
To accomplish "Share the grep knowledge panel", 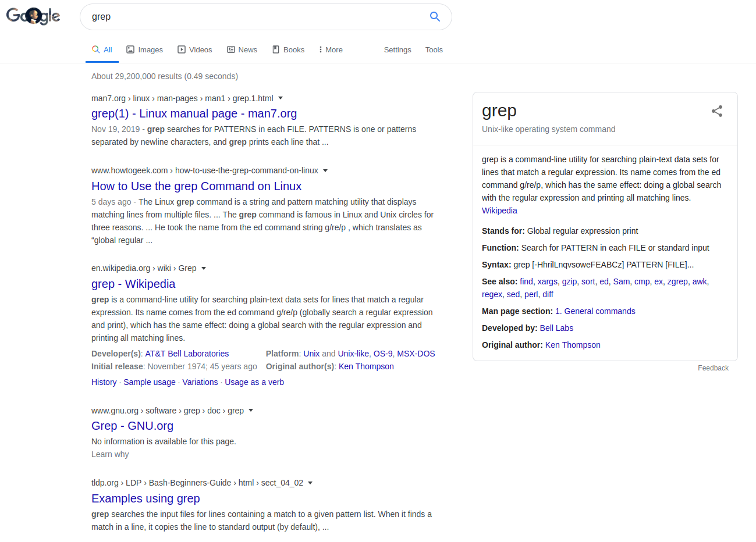I will [x=717, y=111].
